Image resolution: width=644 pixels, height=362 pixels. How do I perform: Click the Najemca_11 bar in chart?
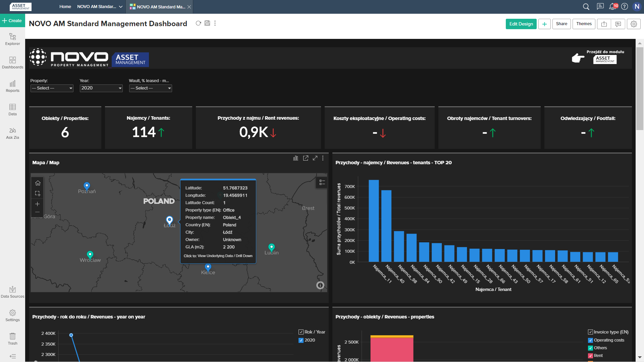click(374, 221)
